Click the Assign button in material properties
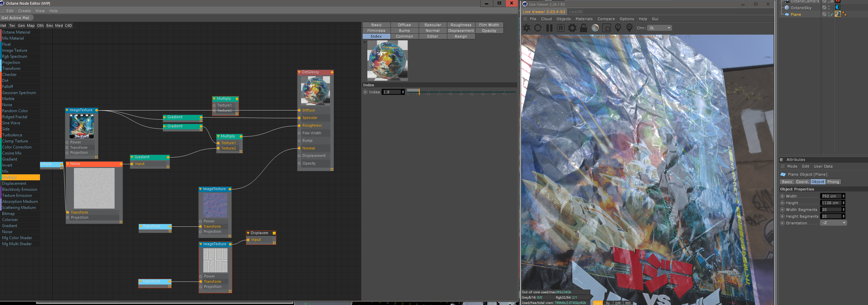The width and height of the screenshot is (868, 305). [461, 36]
